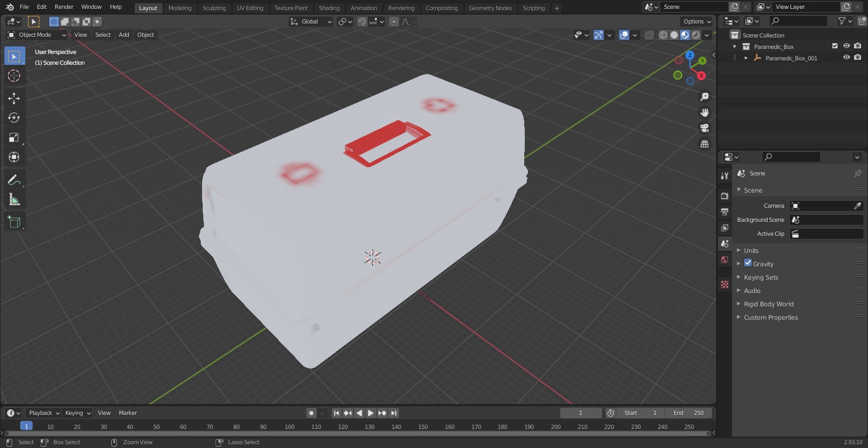This screenshot has height=448, width=868.
Task: Open the Texture properties tab
Action: click(x=724, y=284)
